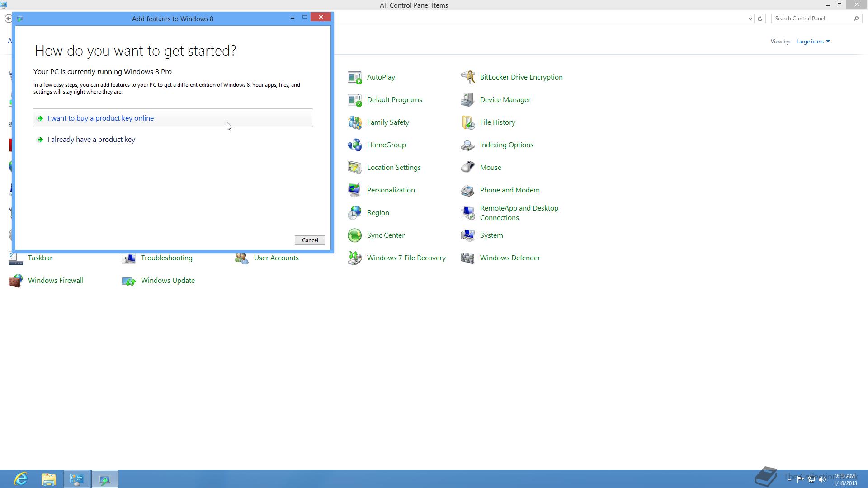Open the AutoPlay icon
Image resolution: width=868 pixels, height=488 pixels.
coord(355,77)
